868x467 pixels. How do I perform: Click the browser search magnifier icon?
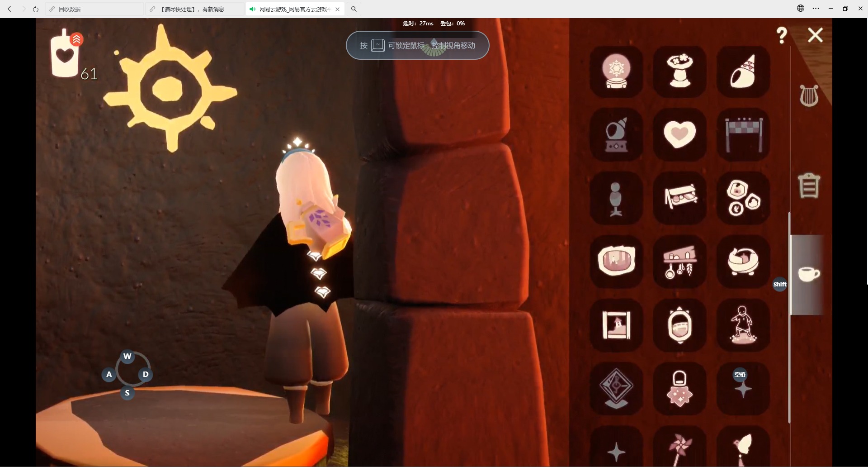pyautogui.click(x=354, y=9)
